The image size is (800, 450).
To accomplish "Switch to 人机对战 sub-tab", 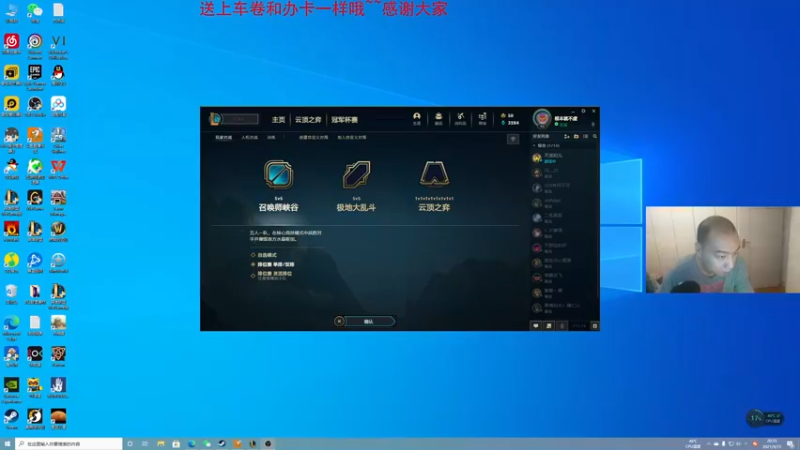I will 249,137.
